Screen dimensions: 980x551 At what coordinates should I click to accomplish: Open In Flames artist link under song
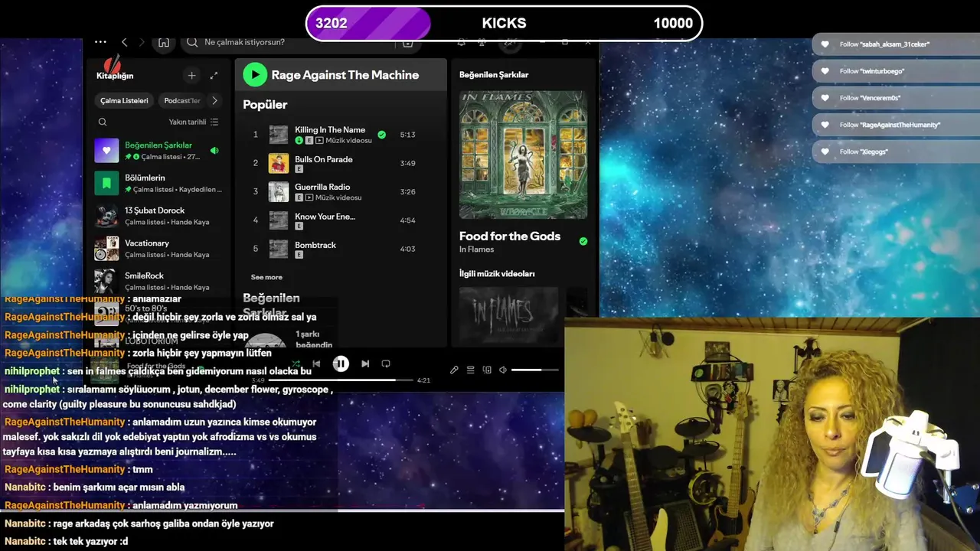pyautogui.click(x=476, y=249)
